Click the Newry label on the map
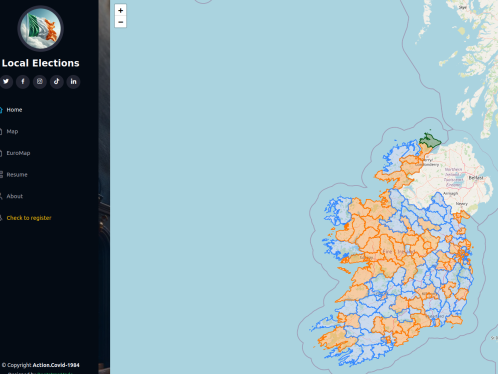The height and width of the screenshot is (374, 498). pyautogui.click(x=462, y=203)
